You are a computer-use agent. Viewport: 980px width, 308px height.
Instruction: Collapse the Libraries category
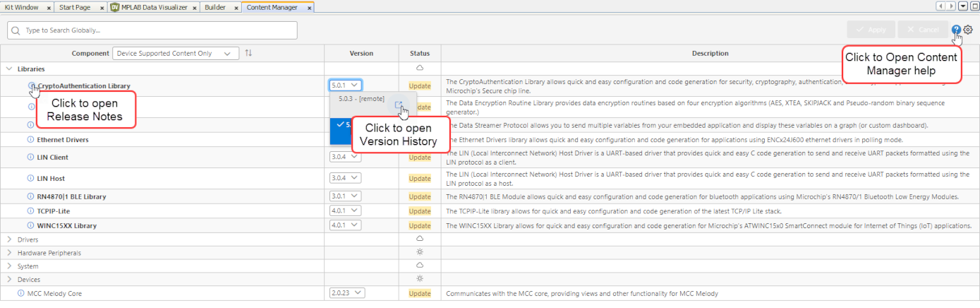click(x=9, y=69)
